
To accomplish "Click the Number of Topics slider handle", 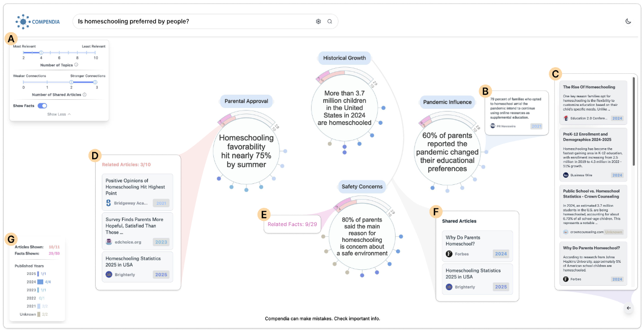I will (41, 52).
